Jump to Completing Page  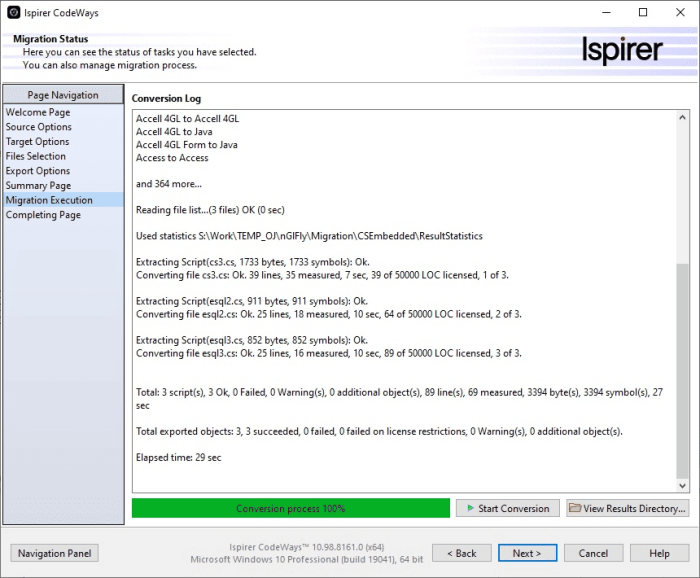tap(43, 215)
